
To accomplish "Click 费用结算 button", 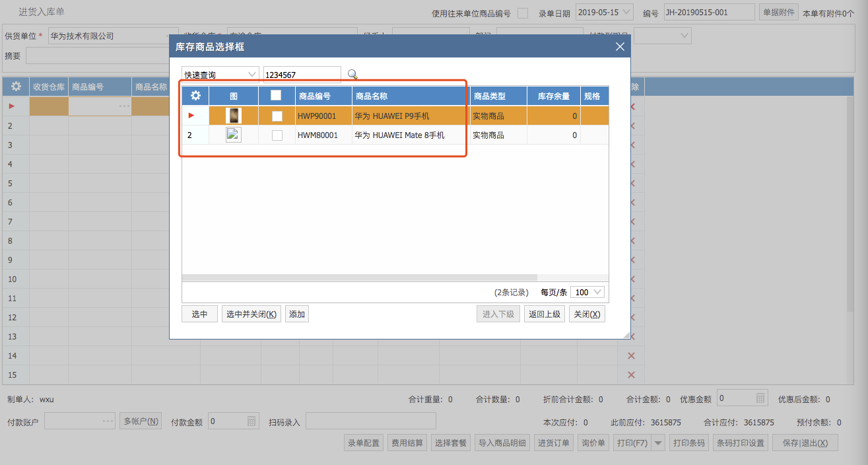I will point(407,443).
